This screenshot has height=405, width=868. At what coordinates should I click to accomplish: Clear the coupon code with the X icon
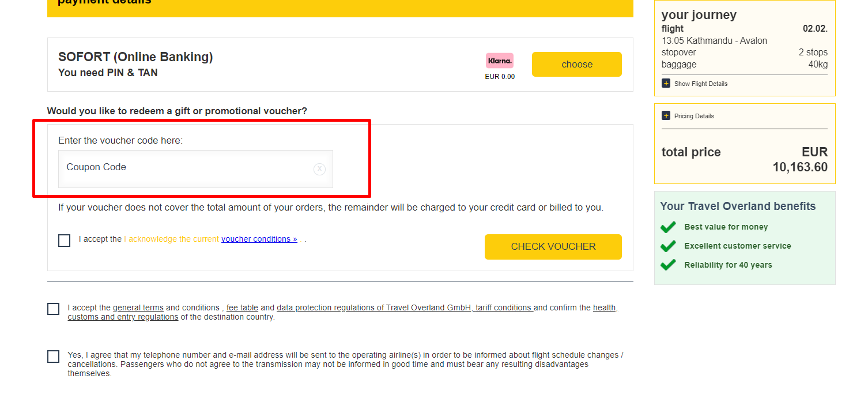tap(319, 169)
